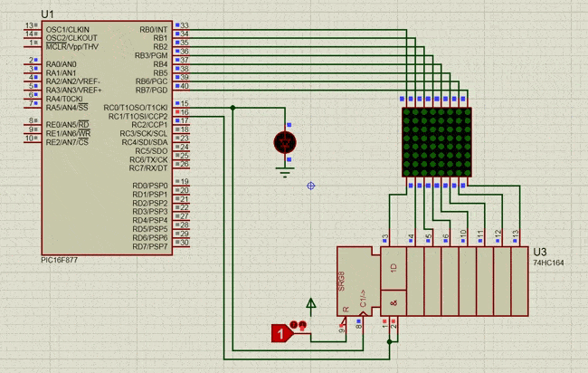588x373 pixels.
Task: Select the U3 component reference label
Action: [x=540, y=252]
